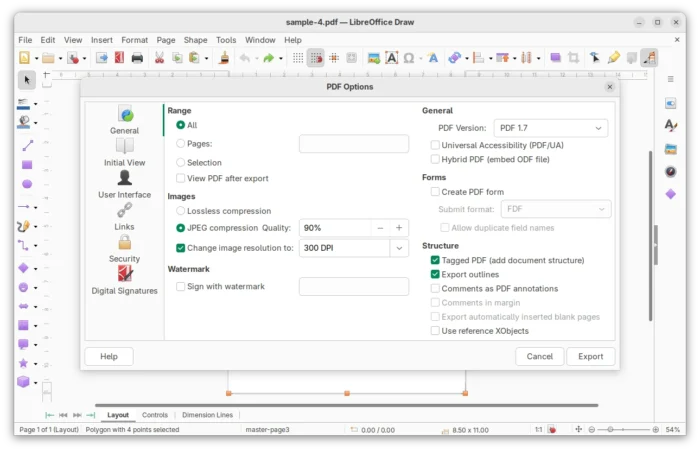Image resolution: width=700 pixels, height=451 pixels.
Task: Select the Stars and banners tool
Action: click(x=23, y=363)
